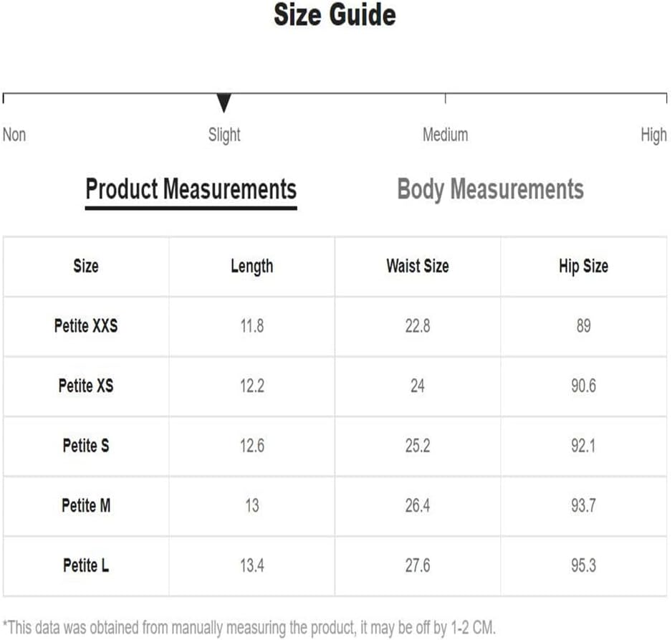This screenshot has height=640, width=672.
Task: Select the Petite XXS row label
Action: (86, 326)
